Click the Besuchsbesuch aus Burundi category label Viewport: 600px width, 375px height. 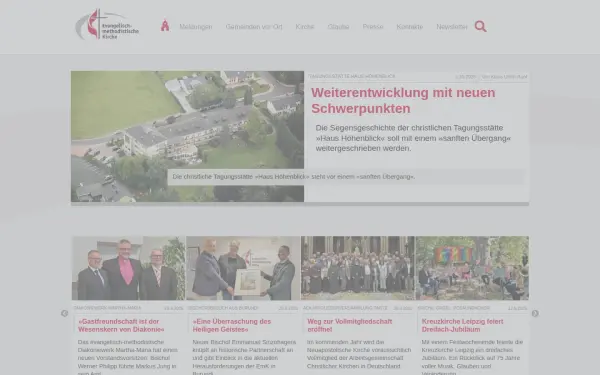[223, 308]
